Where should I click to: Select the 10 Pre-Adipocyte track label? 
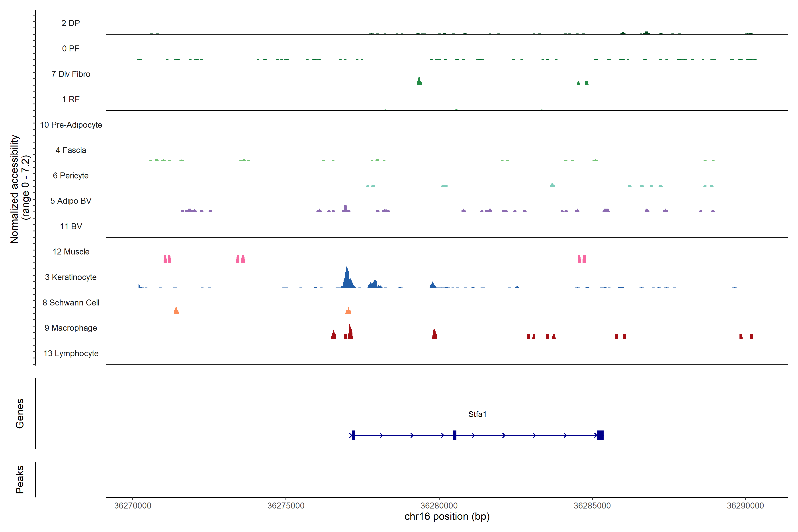click(x=70, y=125)
